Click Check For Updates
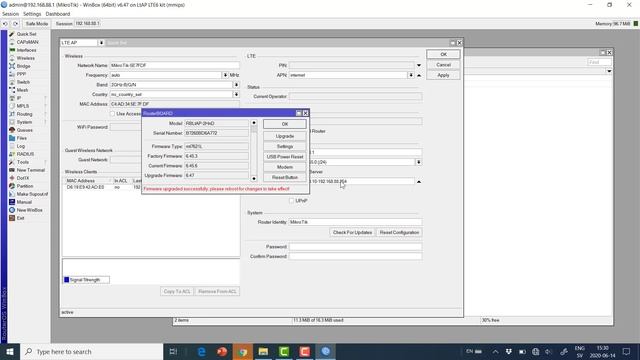This screenshot has height=360, width=640. pyautogui.click(x=352, y=232)
